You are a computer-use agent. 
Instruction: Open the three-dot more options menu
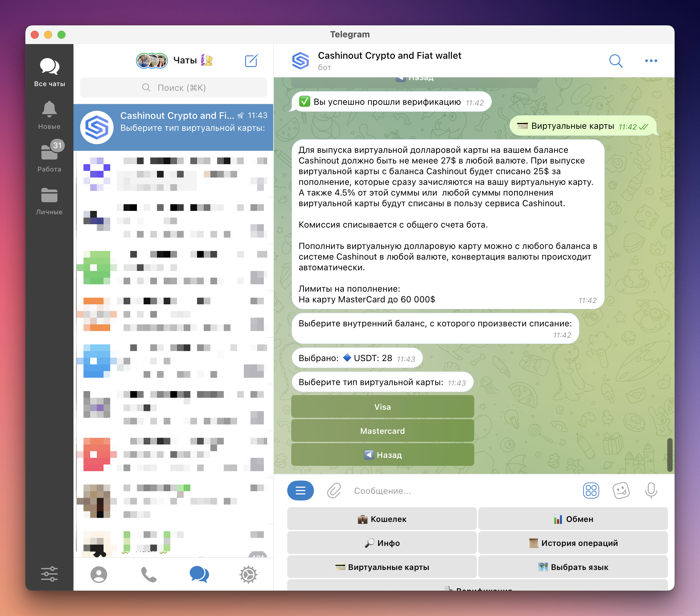[x=651, y=61]
